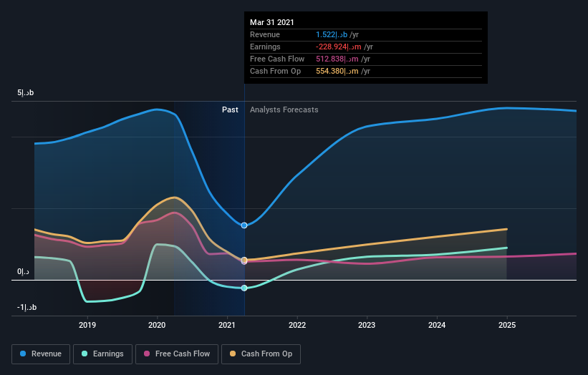Click the Revenue row label in tooltip

click(x=265, y=34)
